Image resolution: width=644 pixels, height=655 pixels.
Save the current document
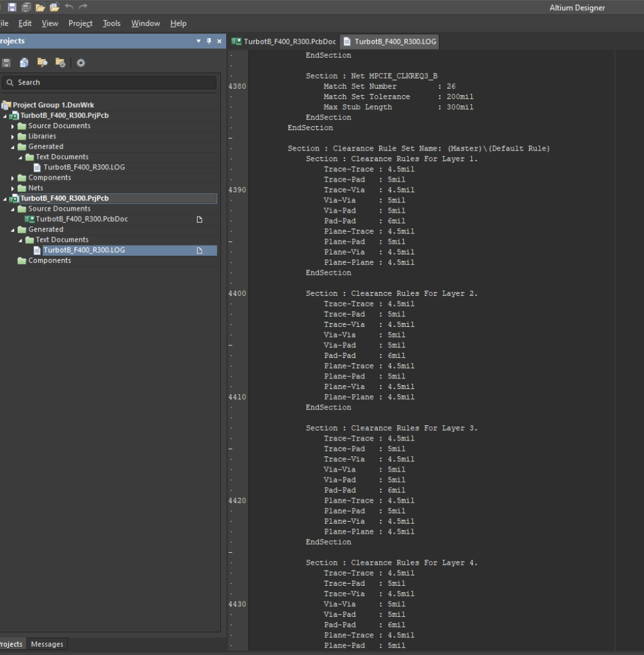pyautogui.click(x=11, y=7)
